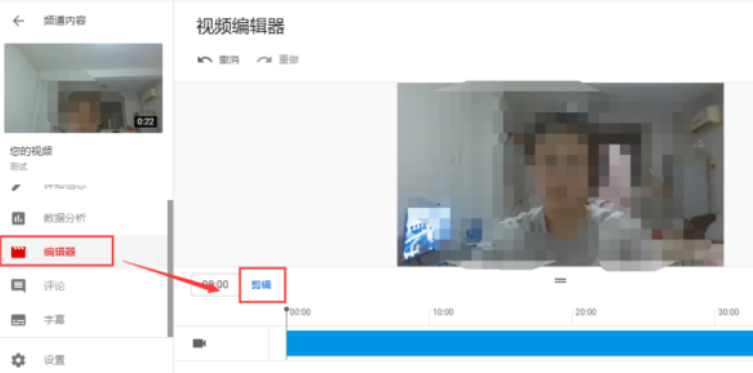Open the 字幕 subtitles menu item
This screenshot has height=373, width=753.
(84, 320)
